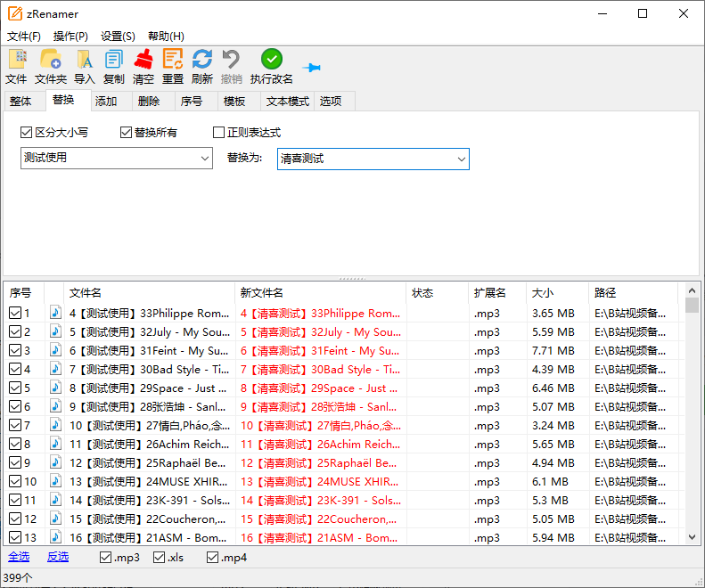
Task: Open the 操作(P) menu
Action: (70, 37)
